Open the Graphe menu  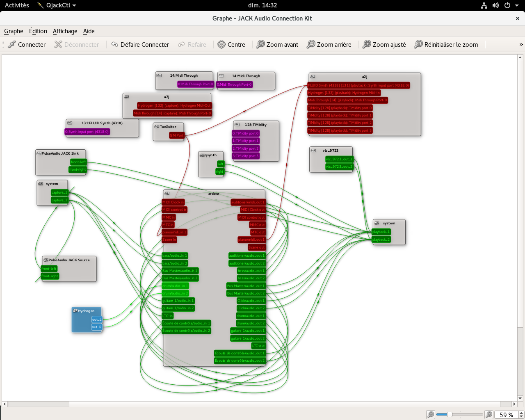pyautogui.click(x=14, y=31)
